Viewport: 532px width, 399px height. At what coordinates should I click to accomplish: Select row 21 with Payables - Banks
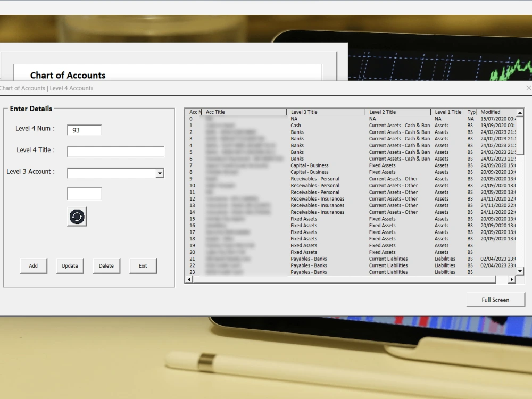[319, 259]
